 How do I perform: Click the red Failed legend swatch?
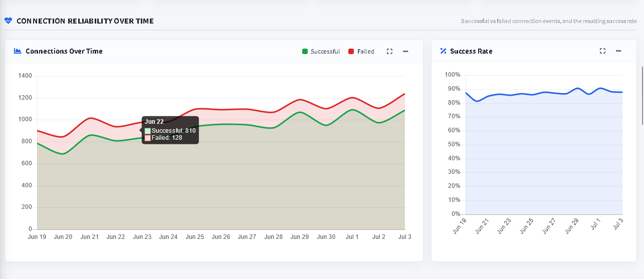(x=351, y=52)
